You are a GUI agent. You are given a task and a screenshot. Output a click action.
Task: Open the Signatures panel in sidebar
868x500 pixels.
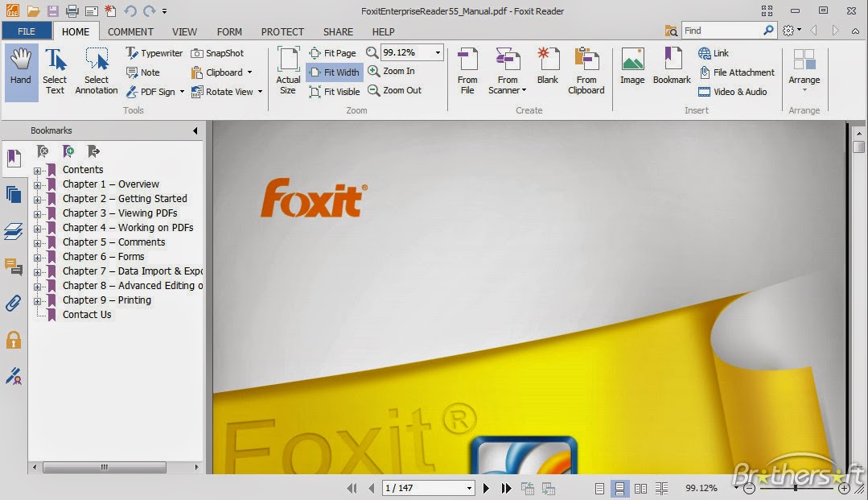pos(14,376)
